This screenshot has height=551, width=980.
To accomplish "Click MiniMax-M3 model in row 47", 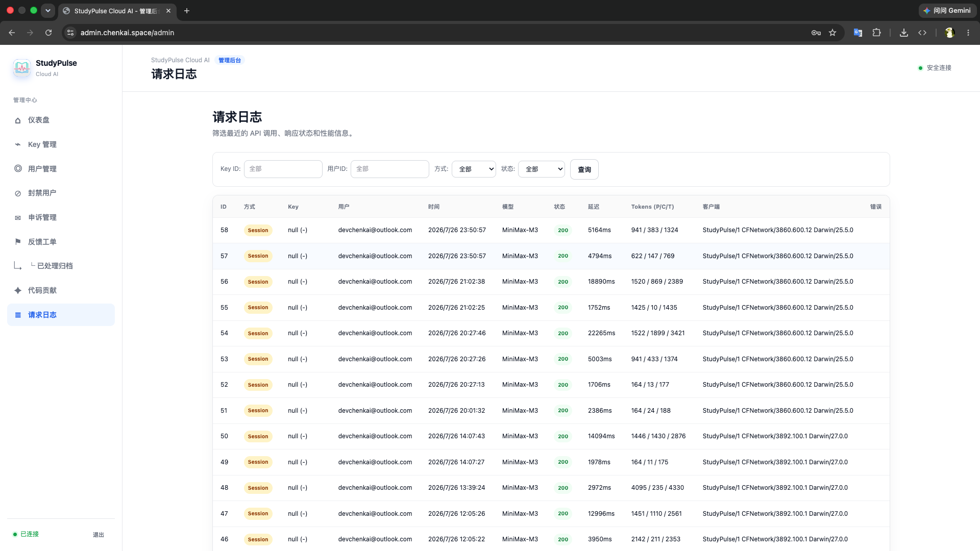I will 520,514.
